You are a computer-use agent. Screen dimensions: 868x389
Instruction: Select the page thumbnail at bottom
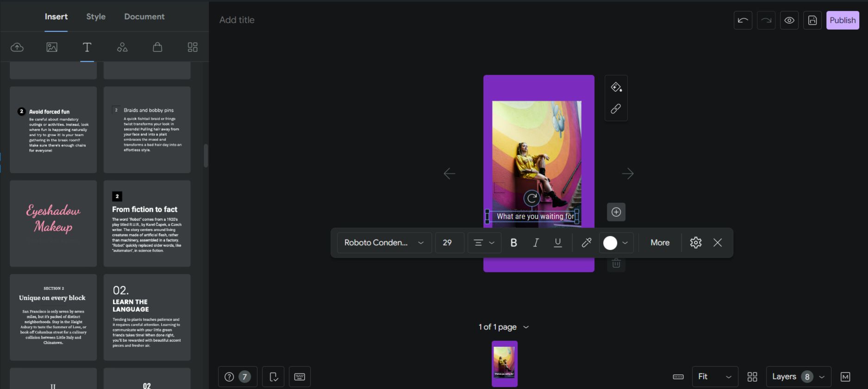505,364
